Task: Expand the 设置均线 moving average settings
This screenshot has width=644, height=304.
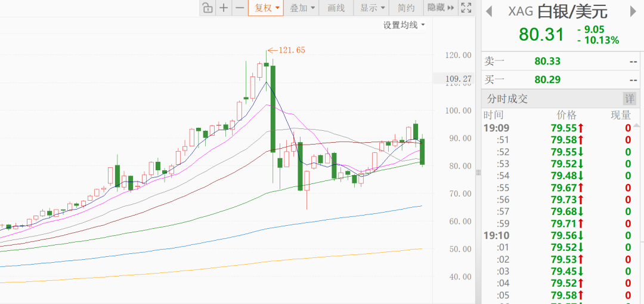Action: [404, 25]
